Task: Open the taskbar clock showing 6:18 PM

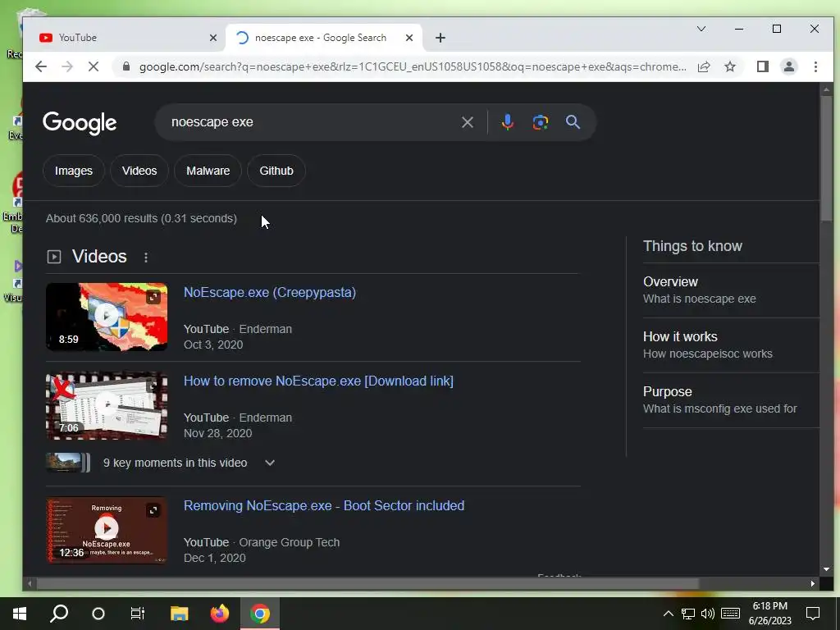Action: [769, 614]
